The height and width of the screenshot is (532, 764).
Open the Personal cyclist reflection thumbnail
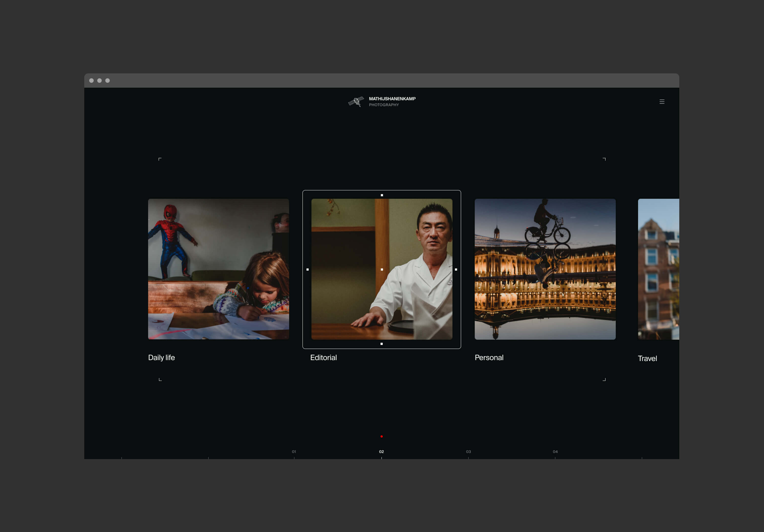(545, 269)
